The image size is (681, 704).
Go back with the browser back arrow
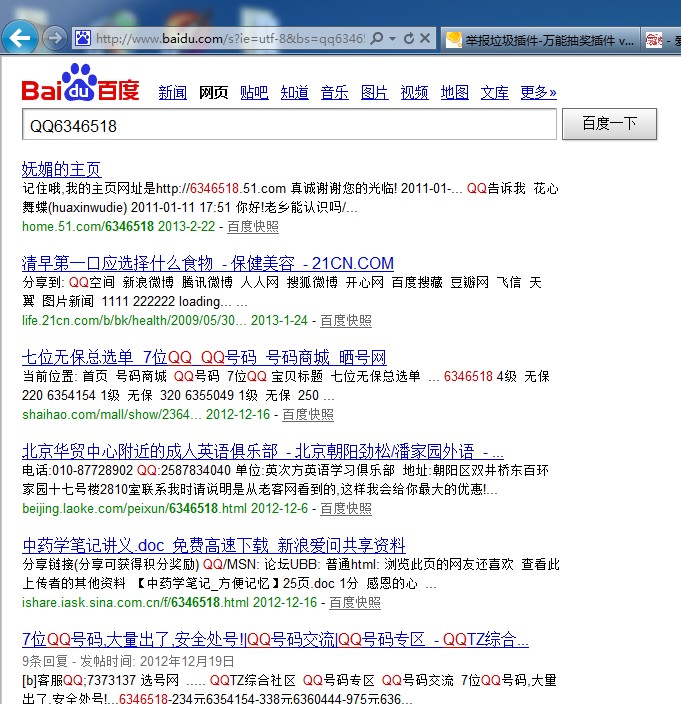[x=19, y=38]
